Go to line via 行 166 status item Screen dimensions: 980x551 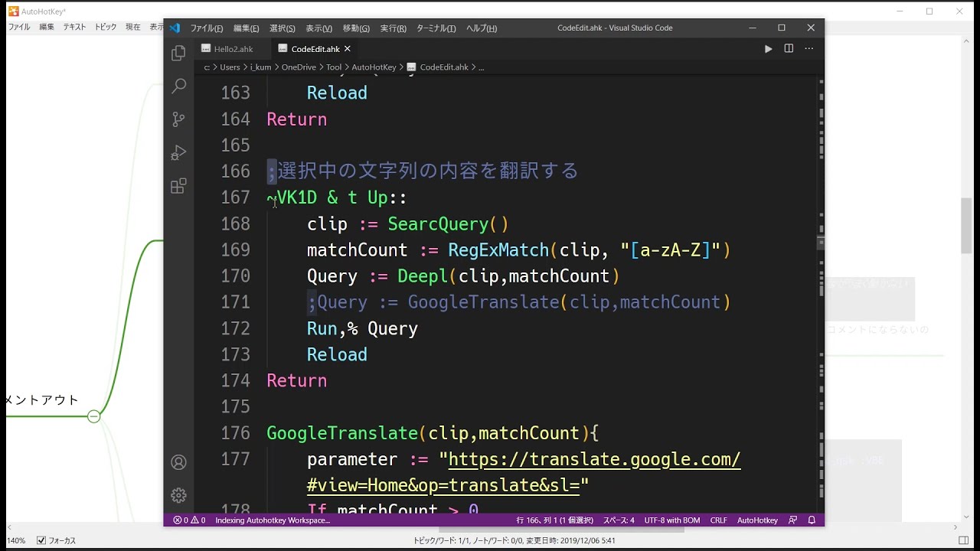point(555,520)
